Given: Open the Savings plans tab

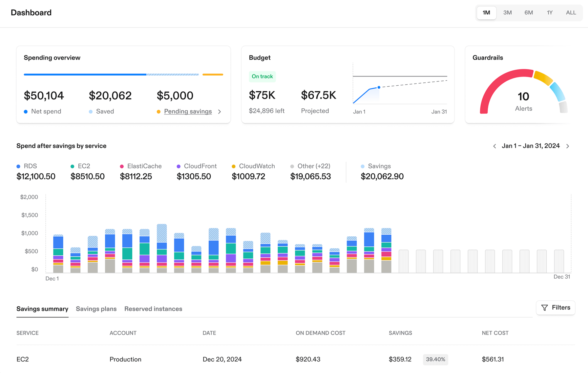Looking at the screenshot, I should pyautogui.click(x=96, y=309).
